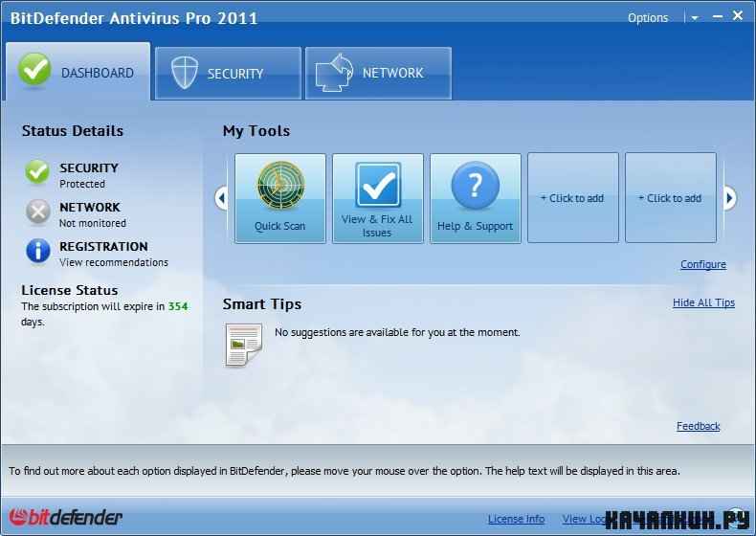Add a tool in first Click to add slot
756x536 pixels.
click(573, 198)
